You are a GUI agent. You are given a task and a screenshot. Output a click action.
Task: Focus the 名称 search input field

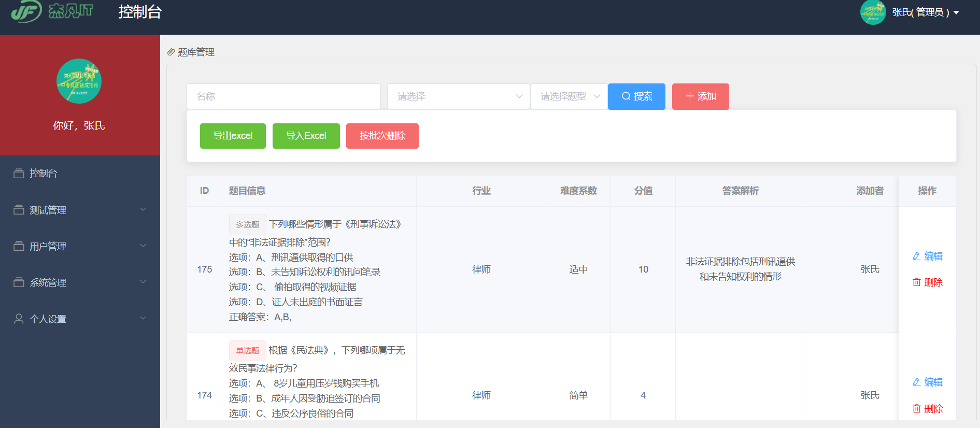coord(283,96)
